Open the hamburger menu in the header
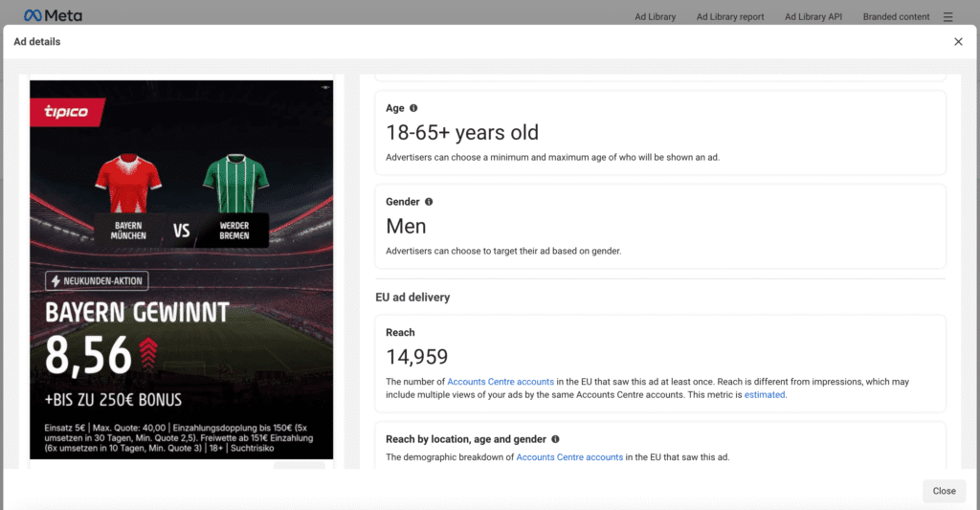This screenshot has width=980, height=510. click(x=947, y=16)
